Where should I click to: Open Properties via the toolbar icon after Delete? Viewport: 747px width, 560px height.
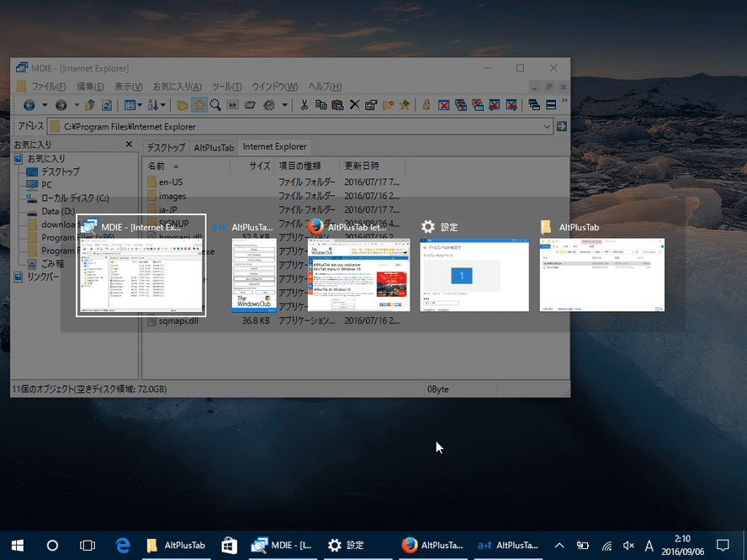[x=371, y=105]
